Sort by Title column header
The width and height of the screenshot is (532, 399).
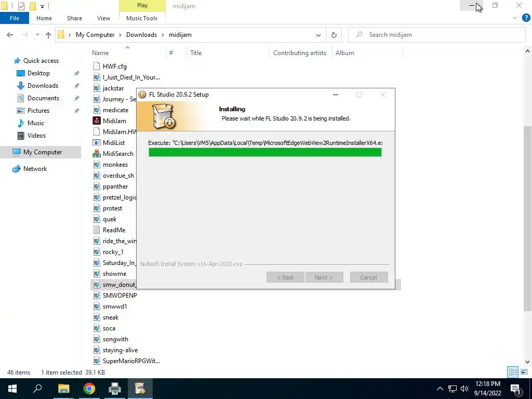coord(196,53)
